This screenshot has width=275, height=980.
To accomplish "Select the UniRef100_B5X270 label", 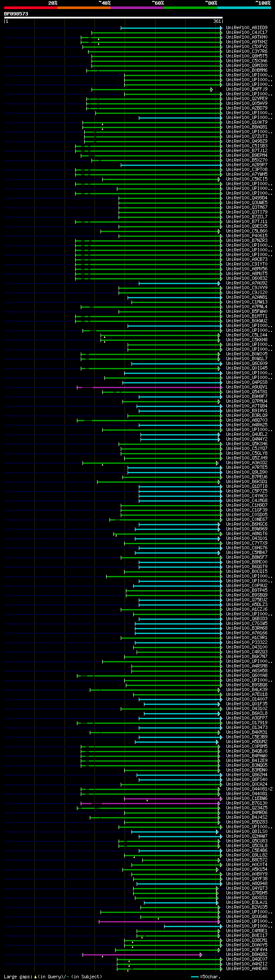I will click(247, 160).
